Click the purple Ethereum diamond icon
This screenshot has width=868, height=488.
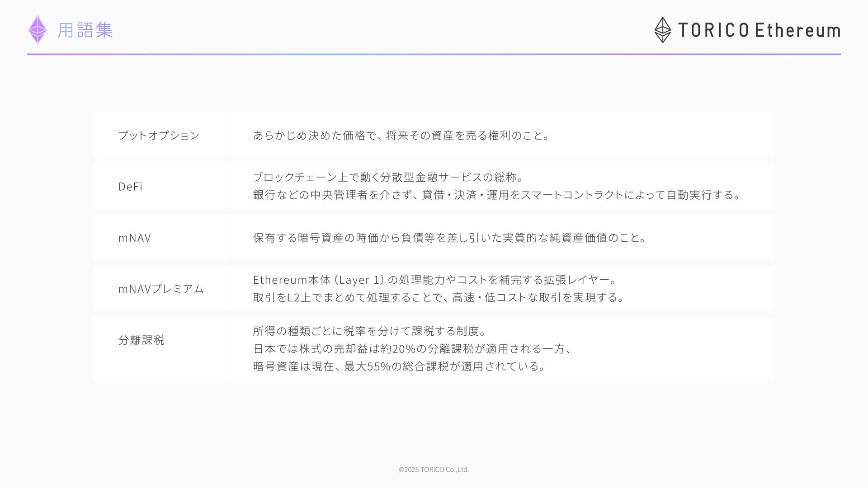pos(38,30)
